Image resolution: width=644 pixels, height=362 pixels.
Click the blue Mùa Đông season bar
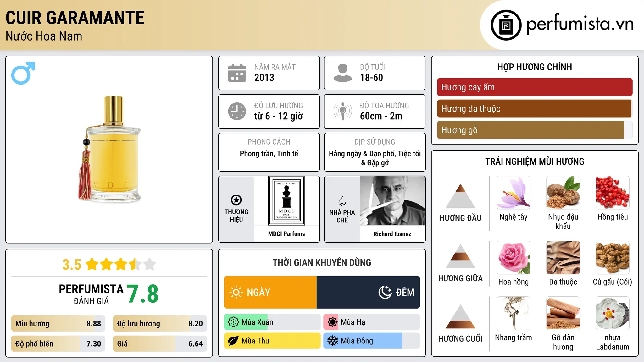point(372,341)
